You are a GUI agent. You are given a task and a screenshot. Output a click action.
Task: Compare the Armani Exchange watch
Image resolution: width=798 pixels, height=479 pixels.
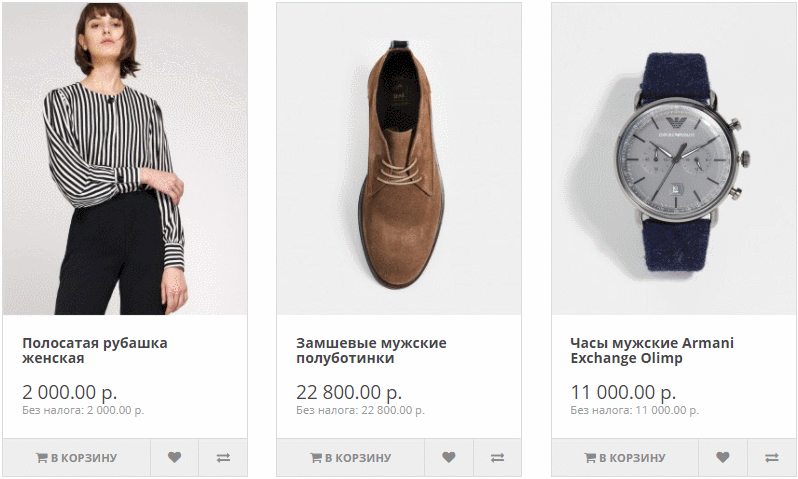tap(771, 458)
